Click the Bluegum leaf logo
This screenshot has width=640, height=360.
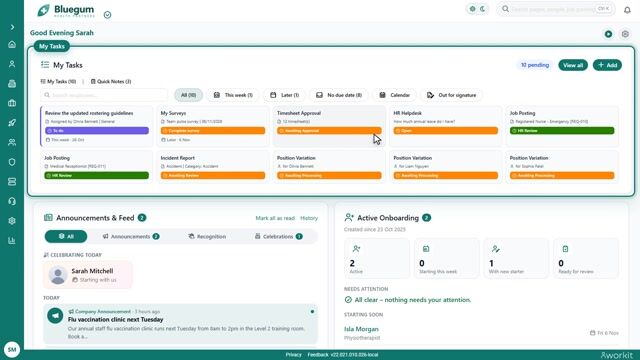(44, 10)
